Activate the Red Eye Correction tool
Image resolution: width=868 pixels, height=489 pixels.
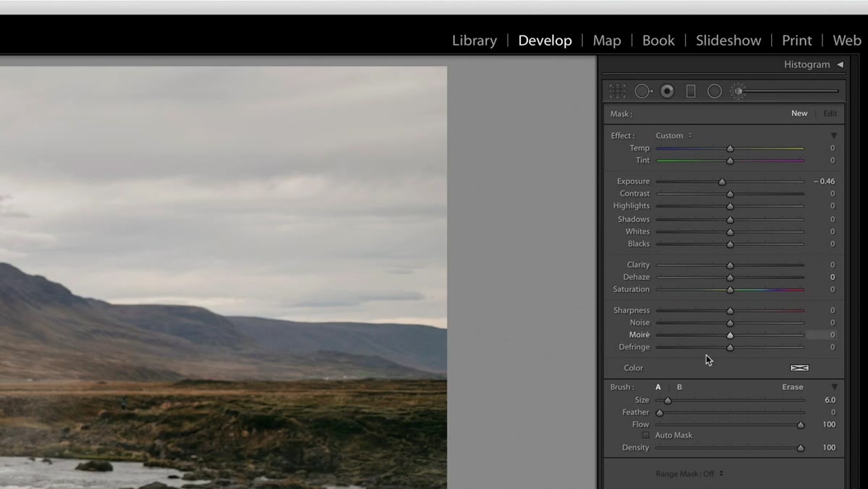(x=667, y=91)
